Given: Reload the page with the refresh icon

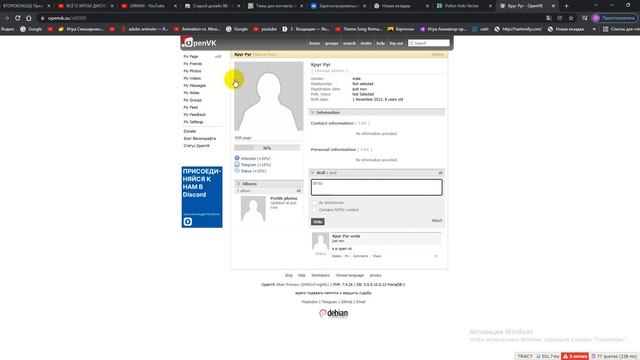Looking at the screenshot, I should pyautogui.click(x=18, y=18).
